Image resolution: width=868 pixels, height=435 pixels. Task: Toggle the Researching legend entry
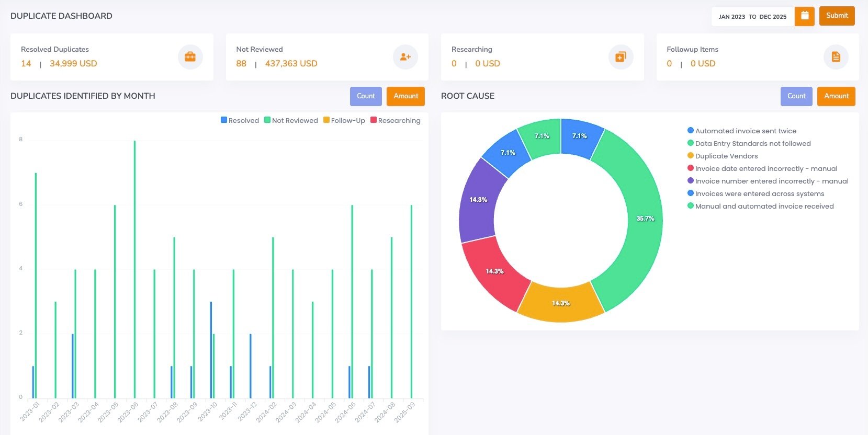395,120
